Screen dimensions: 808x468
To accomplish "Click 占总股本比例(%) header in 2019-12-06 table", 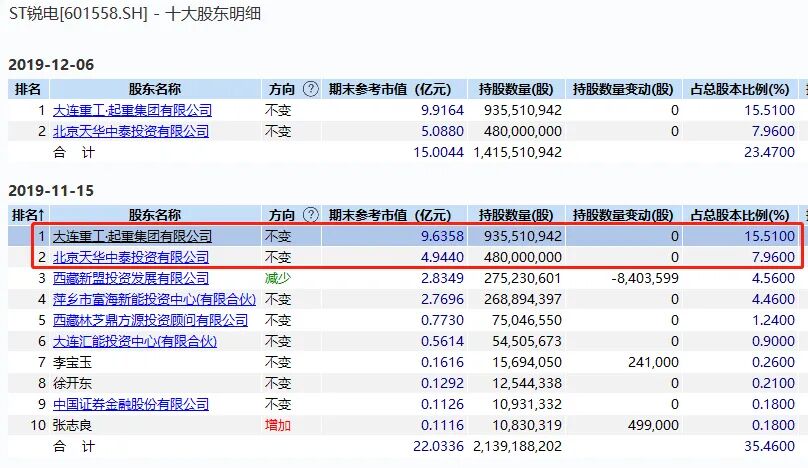I will (740, 89).
